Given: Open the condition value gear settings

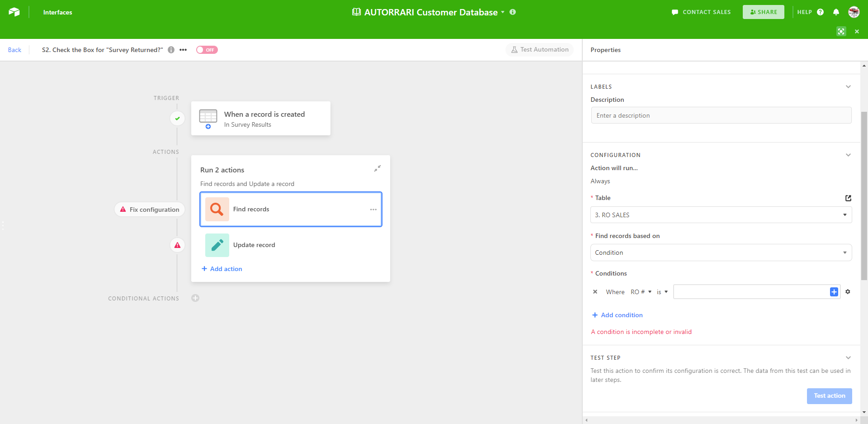Looking at the screenshot, I should point(848,292).
